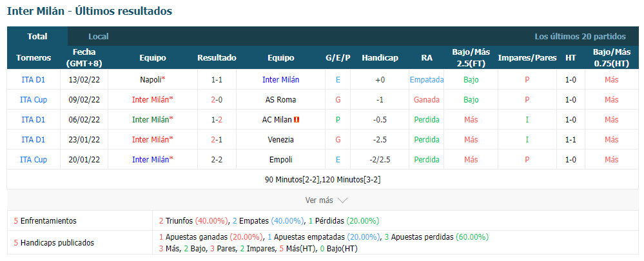Click ITA D1 tournament link for 13/02/22

coord(34,80)
